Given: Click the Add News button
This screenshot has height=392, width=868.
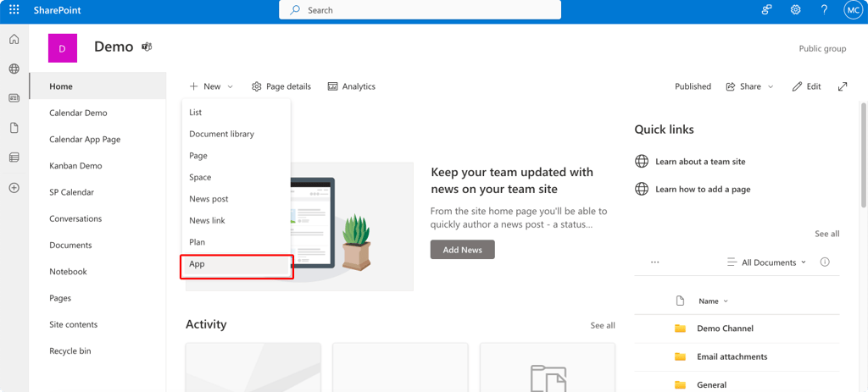Looking at the screenshot, I should 462,250.
